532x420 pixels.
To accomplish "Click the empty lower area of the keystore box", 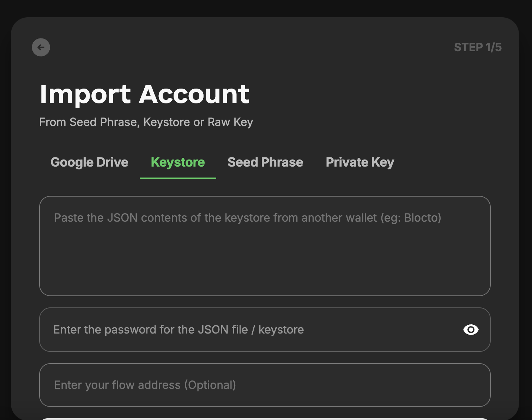I will tap(265, 272).
